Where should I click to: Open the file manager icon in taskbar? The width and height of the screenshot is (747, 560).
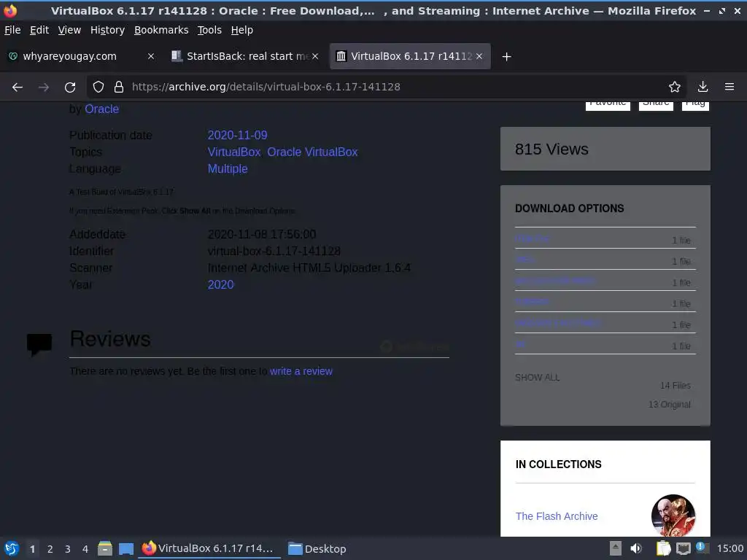coord(105,548)
